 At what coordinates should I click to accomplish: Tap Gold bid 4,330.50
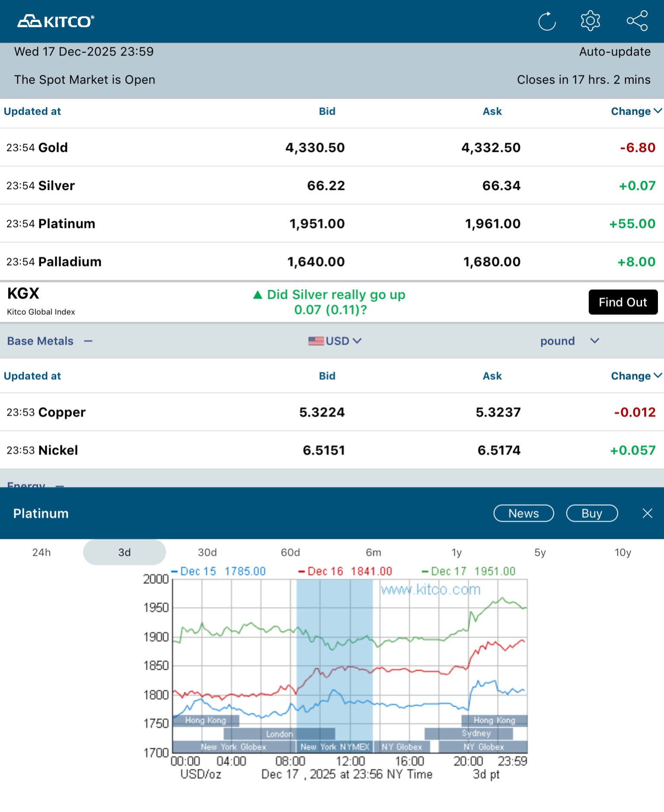(x=315, y=147)
